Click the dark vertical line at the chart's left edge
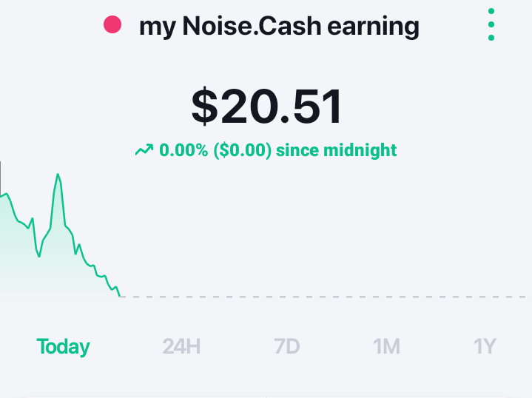The height and width of the screenshot is (398, 532). tap(0, 178)
